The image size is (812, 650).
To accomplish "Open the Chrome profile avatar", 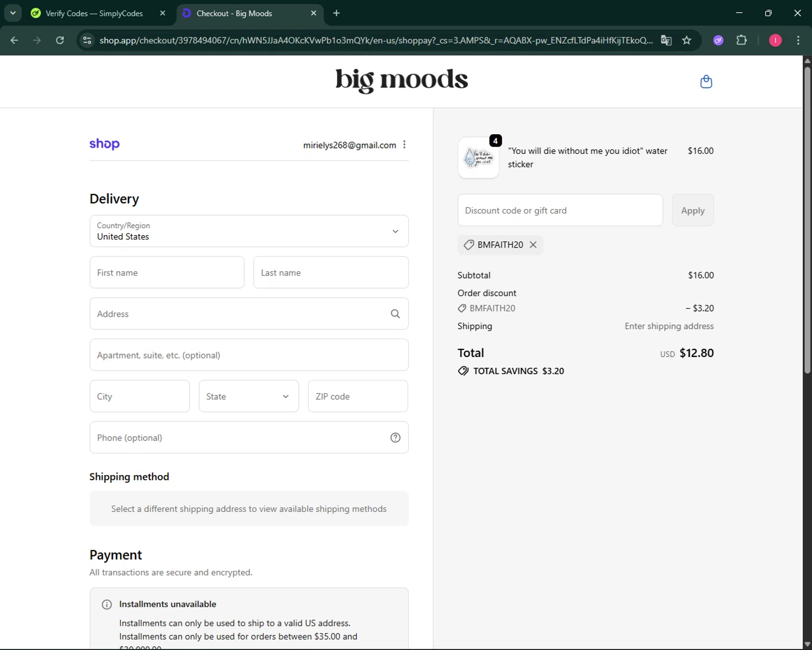I will (775, 40).
